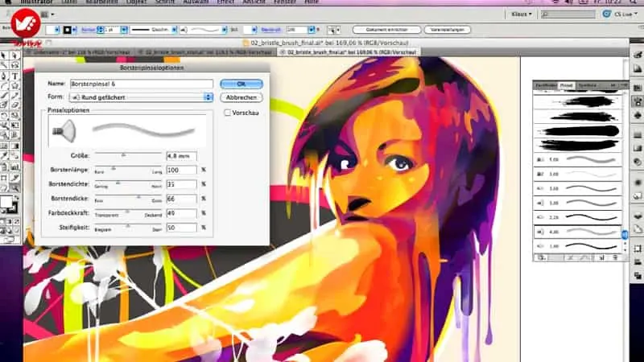Open the Datei menu

pyautogui.click(x=69, y=2)
